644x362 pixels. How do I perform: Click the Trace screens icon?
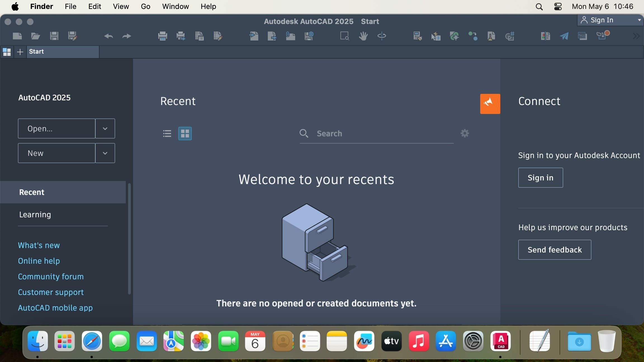pyautogui.click(x=583, y=36)
